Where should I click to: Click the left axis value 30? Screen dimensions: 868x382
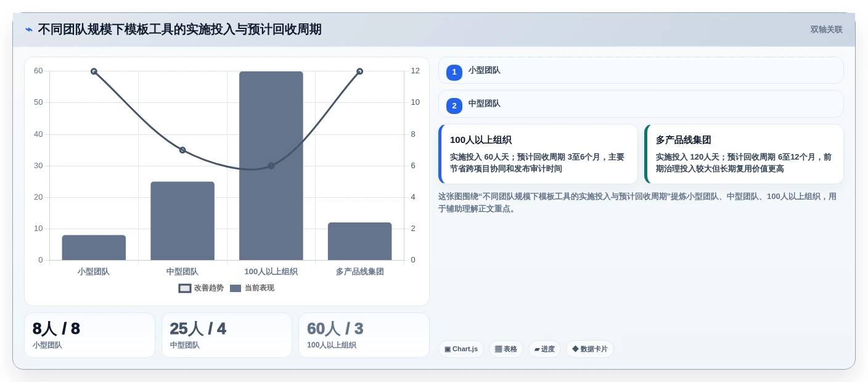(x=38, y=166)
